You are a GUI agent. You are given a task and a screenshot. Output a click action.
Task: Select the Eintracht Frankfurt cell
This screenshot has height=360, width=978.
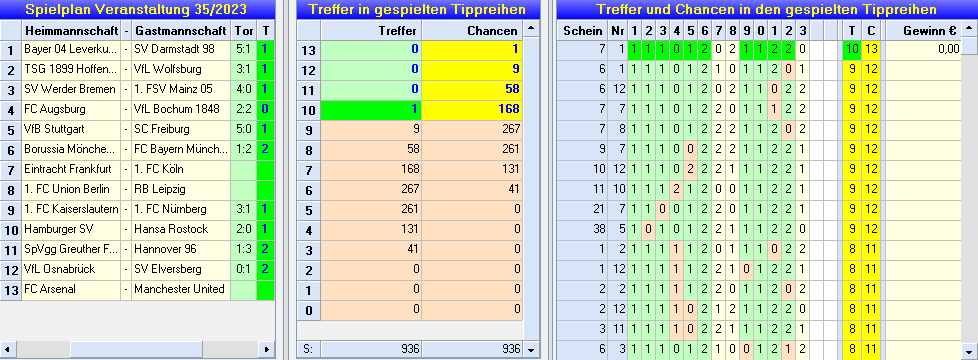coord(70,169)
